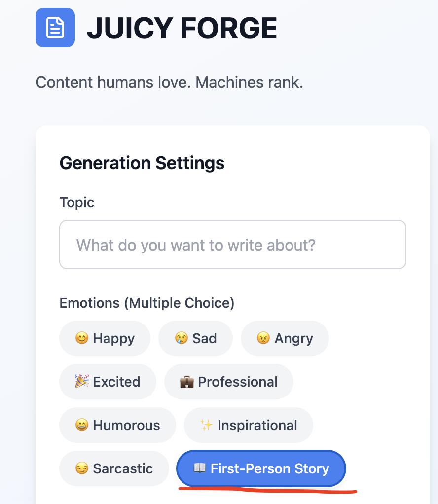438x504 pixels.
Task: Click the party popper emoji on Excited
Action: click(82, 382)
